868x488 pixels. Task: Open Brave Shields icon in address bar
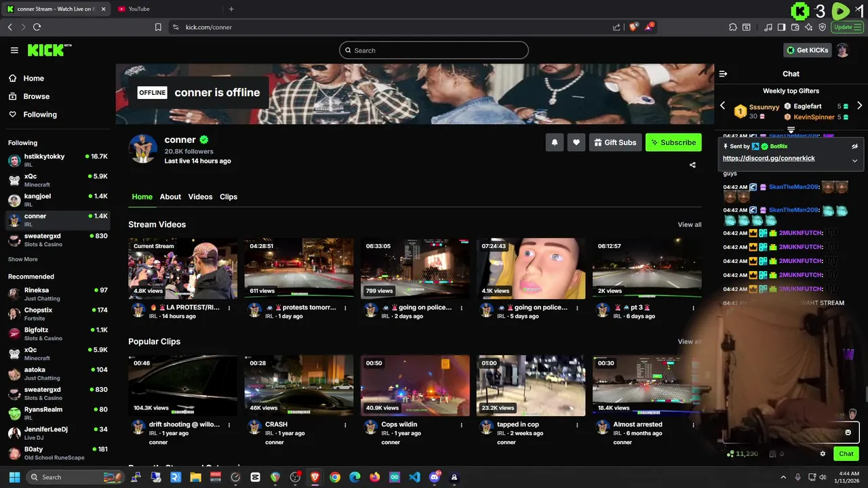[633, 27]
